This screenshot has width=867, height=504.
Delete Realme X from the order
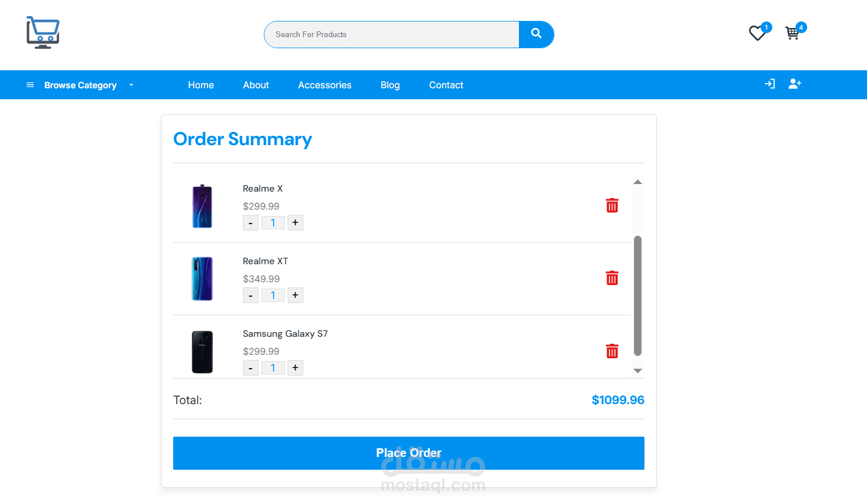pyautogui.click(x=612, y=206)
